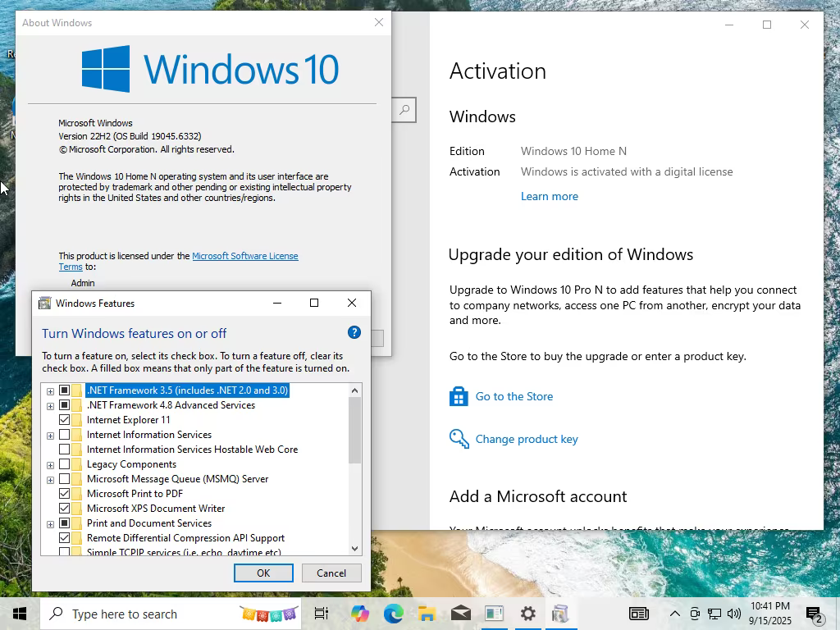The width and height of the screenshot is (840, 630).
Task: Click OK in Windows Features
Action: (263, 573)
